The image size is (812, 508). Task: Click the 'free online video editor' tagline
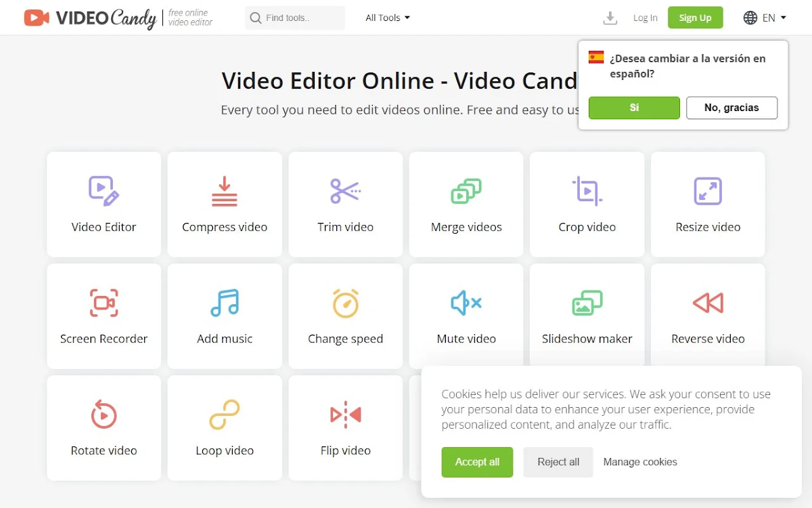190,18
